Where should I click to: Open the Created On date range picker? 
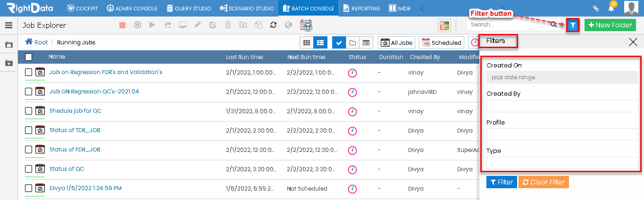point(561,77)
